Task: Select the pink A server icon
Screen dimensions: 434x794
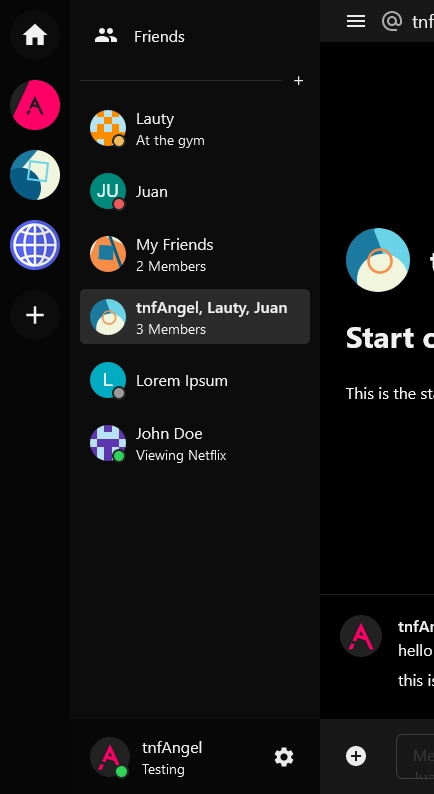Action: tap(35, 105)
